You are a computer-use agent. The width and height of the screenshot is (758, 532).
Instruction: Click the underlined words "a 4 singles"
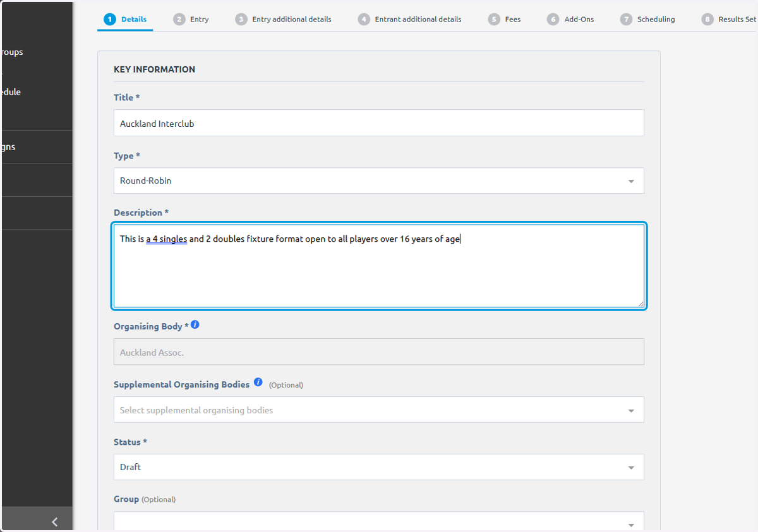(167, 239)
